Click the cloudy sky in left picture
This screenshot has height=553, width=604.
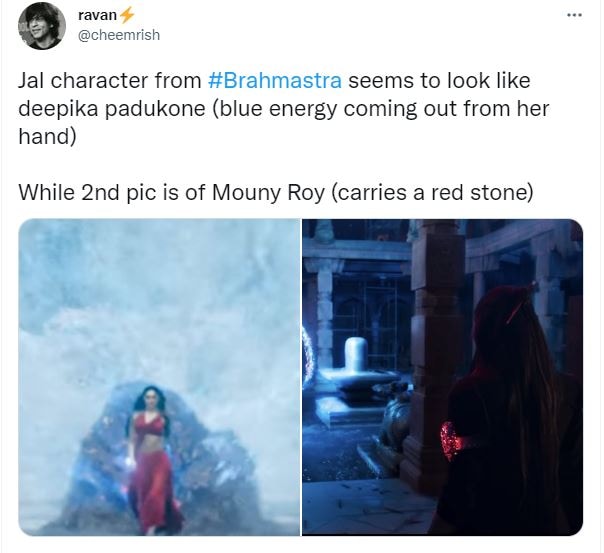tap(158, 293)
